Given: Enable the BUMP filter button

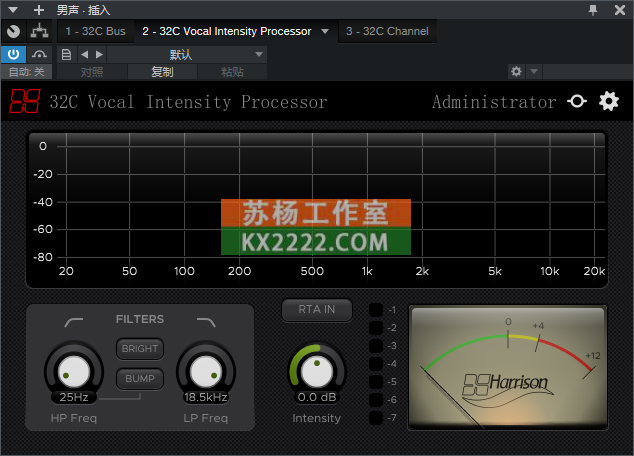Looking at the screenshot, I should pos(140,379).
